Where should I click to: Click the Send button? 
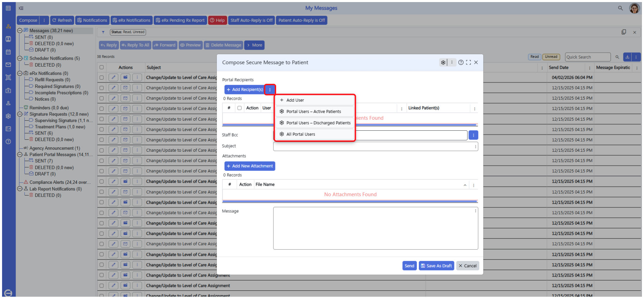click(409, 266)
